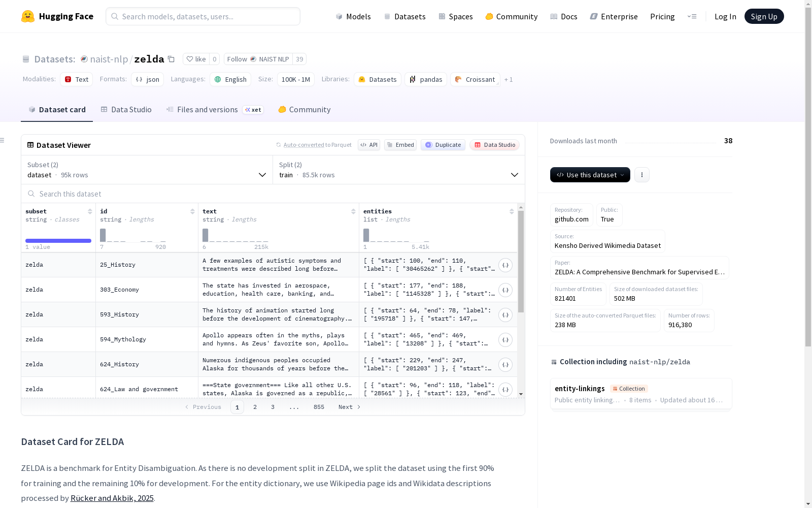Screen dimensions: 812x508
Task: Click the Duplicate button
Action: click(443, 145)
